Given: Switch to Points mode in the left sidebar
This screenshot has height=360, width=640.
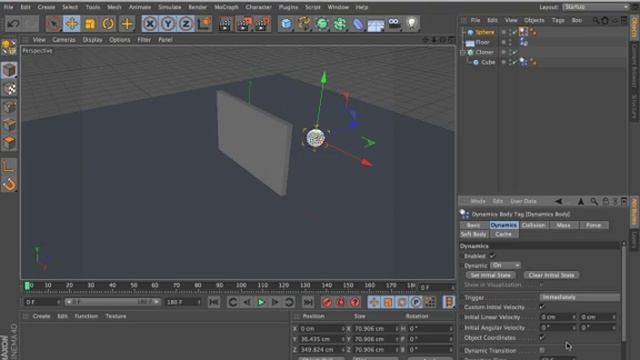Looking at the screenshot, I should pyautogui.click(x=9, y=107).
